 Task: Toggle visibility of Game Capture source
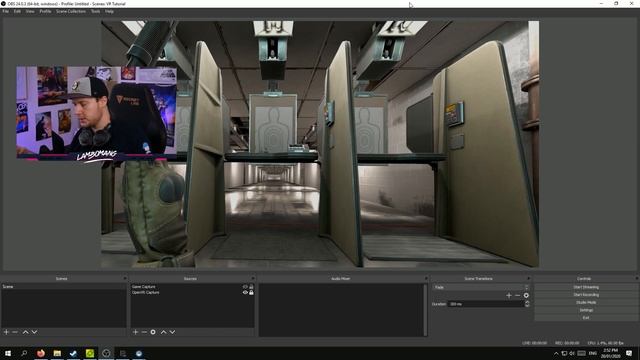pos(245,287)
